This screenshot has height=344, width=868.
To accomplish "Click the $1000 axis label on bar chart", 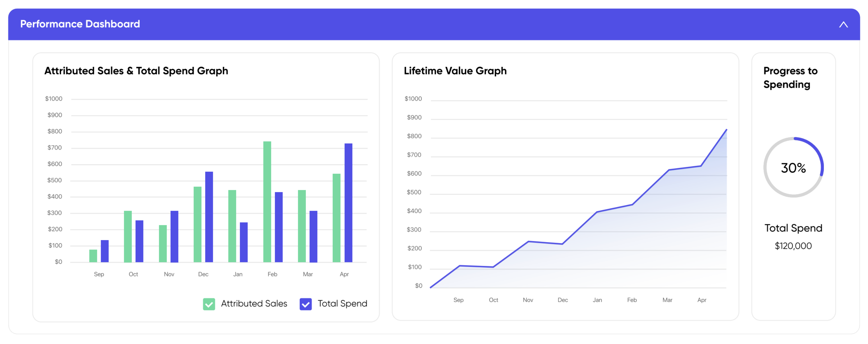I will click(x=54, y=98).
